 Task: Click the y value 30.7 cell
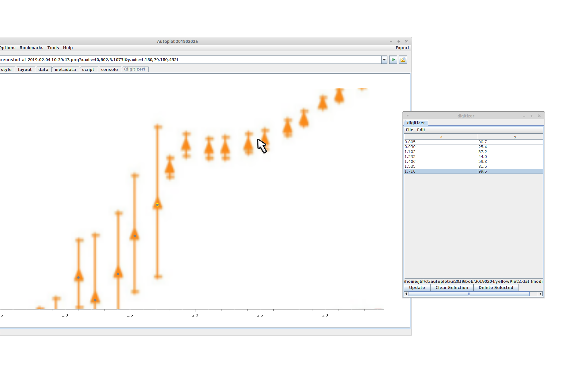(511, 142)
